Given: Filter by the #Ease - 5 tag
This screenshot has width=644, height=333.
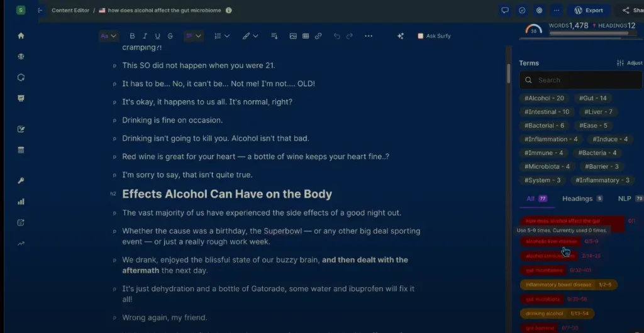Looking at the screenshot, I should point(593,126).
